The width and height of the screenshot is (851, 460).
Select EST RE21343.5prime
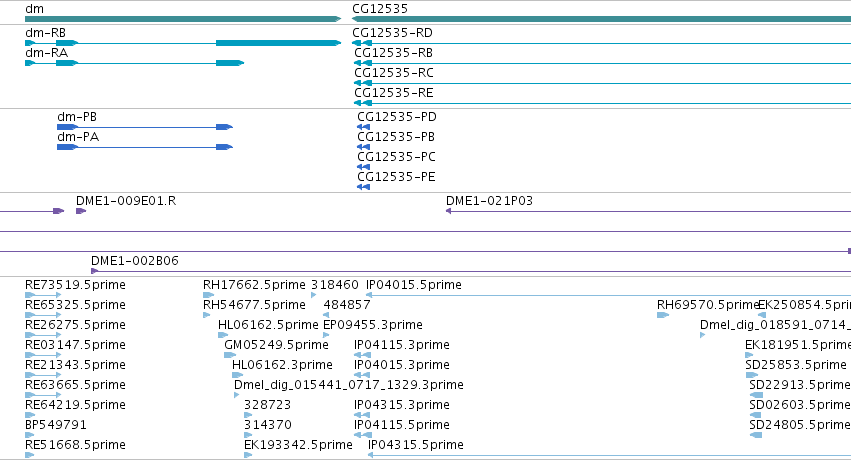coord(75,366)
